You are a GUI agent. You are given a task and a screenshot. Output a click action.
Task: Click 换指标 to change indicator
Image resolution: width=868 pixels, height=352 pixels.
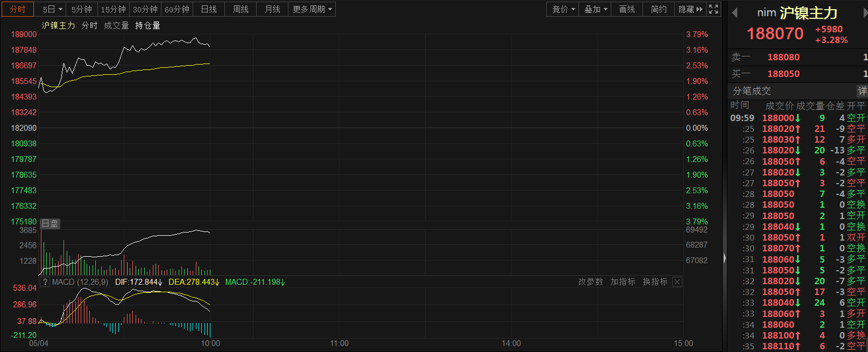click(x=655, y=282)
